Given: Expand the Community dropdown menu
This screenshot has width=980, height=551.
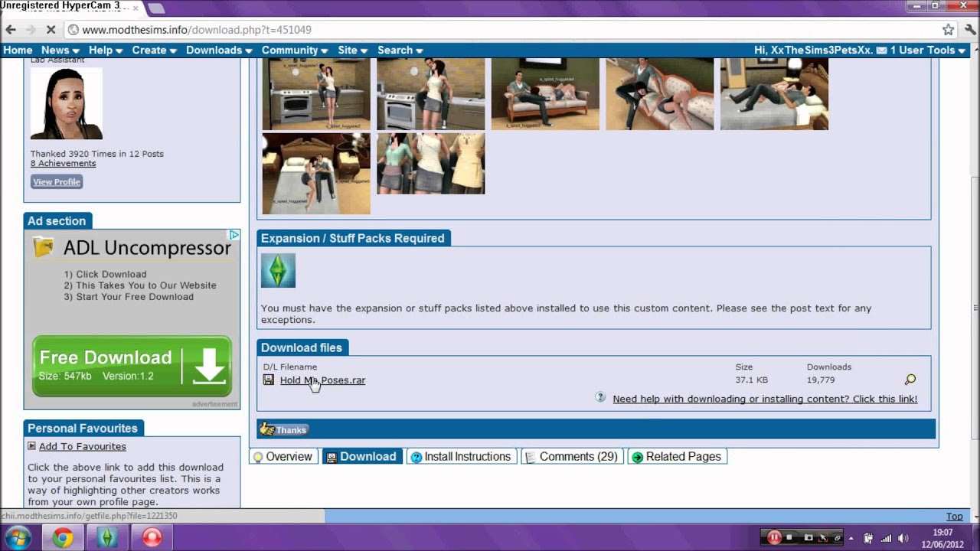Looking at the screenshot, I should point(295,51).
